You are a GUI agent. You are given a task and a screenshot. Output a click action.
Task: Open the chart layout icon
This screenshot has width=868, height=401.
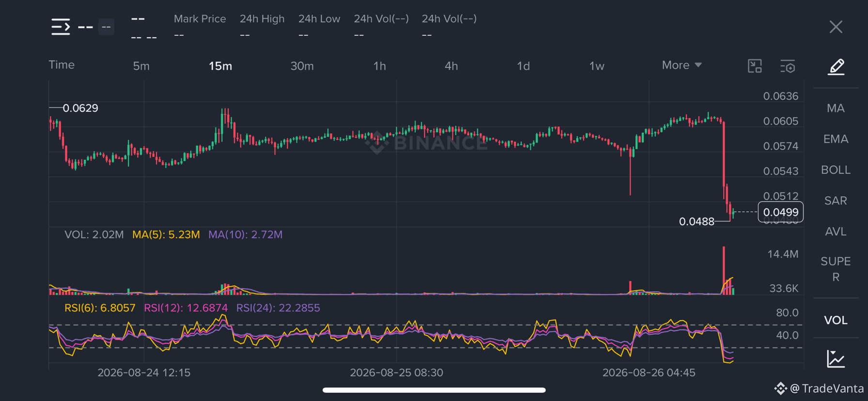tap(755, 66)
